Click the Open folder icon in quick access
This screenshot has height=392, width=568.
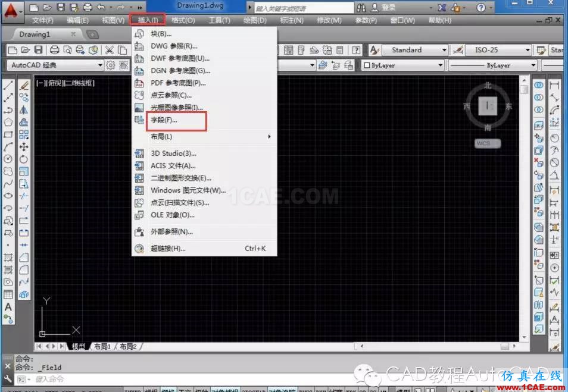[x=47, y=7]
